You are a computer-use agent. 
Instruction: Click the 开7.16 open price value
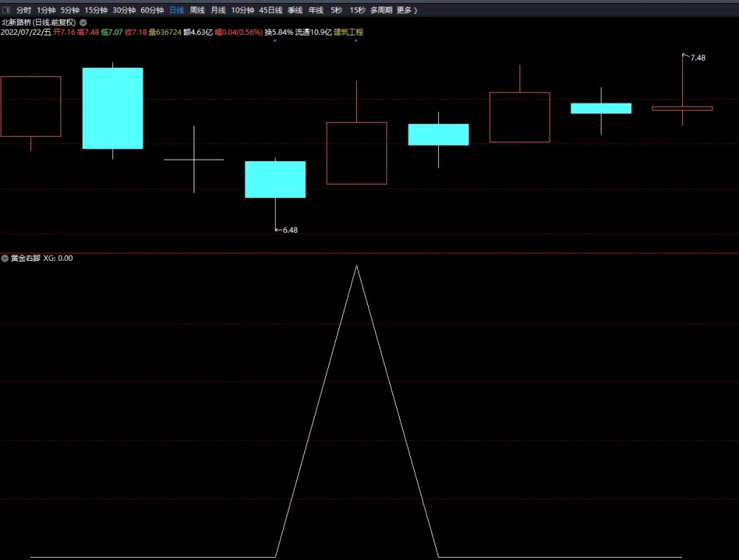(64, 32)
